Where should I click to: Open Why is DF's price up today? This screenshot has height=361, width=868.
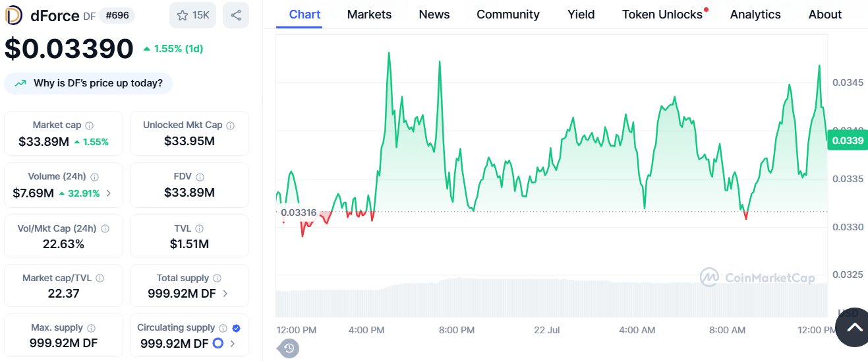[88, 83]
